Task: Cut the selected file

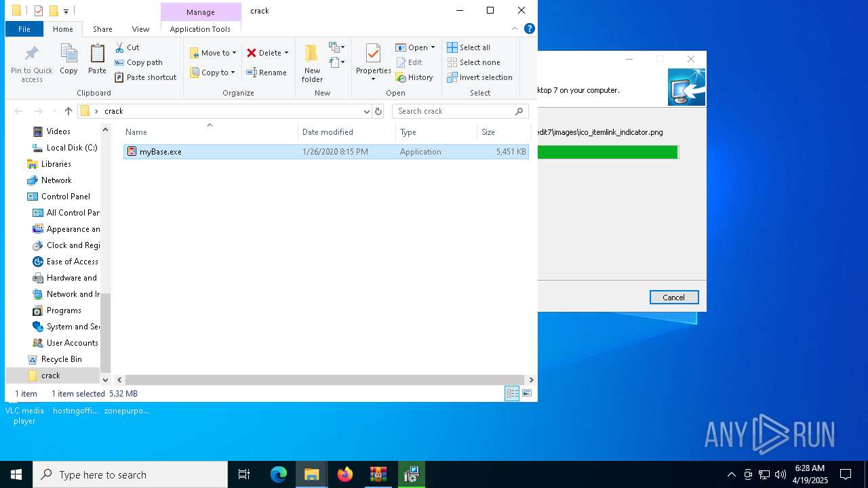Action: [x=127, y=47]
